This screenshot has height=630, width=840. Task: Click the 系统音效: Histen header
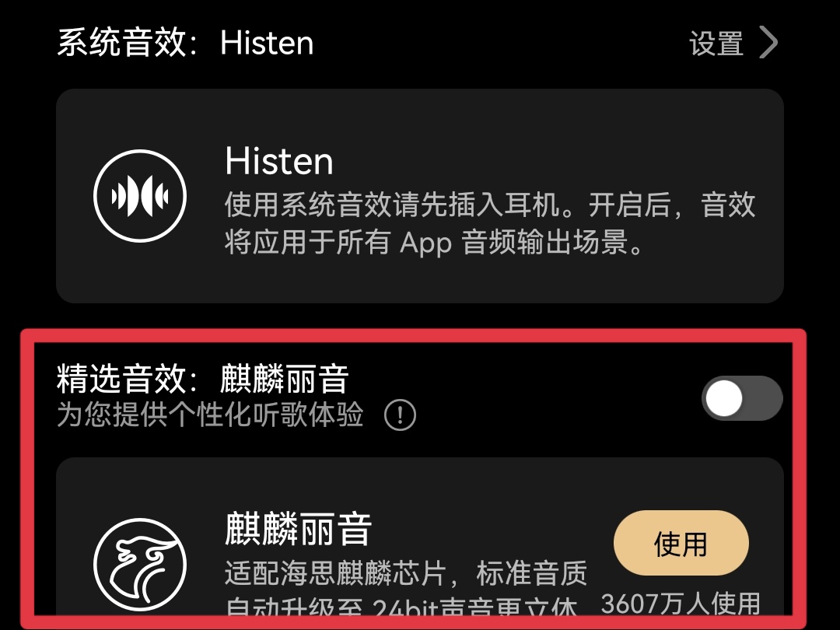pyautogui.click(x=185, y=43)
